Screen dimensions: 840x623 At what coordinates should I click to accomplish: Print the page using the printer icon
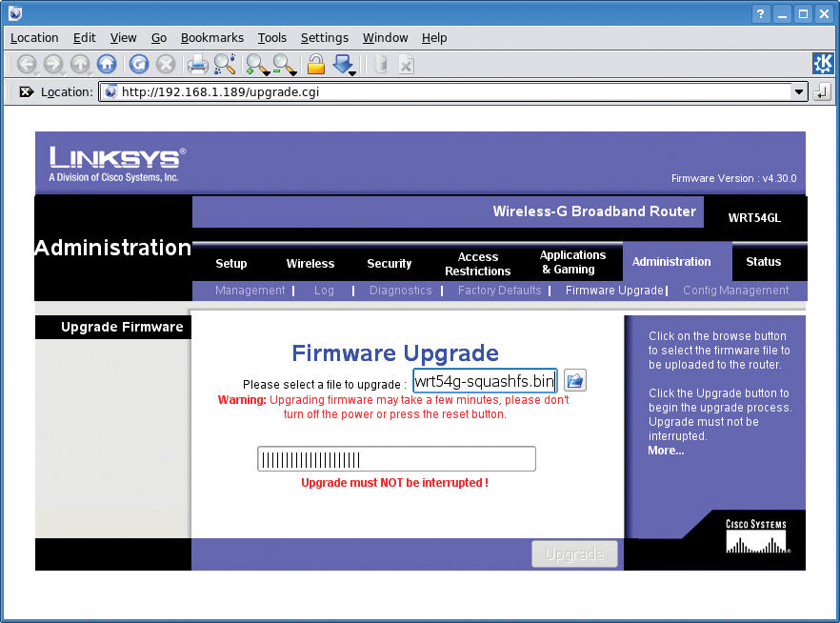click(x=198, y=64)
